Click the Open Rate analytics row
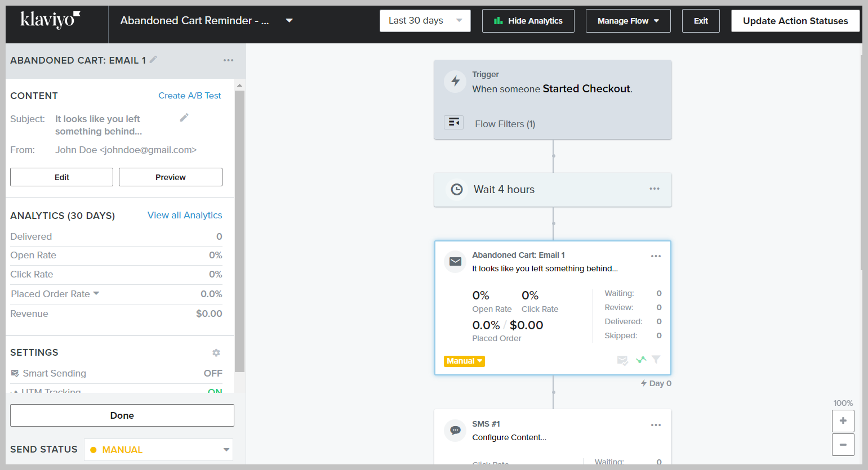 click(116, 255)
